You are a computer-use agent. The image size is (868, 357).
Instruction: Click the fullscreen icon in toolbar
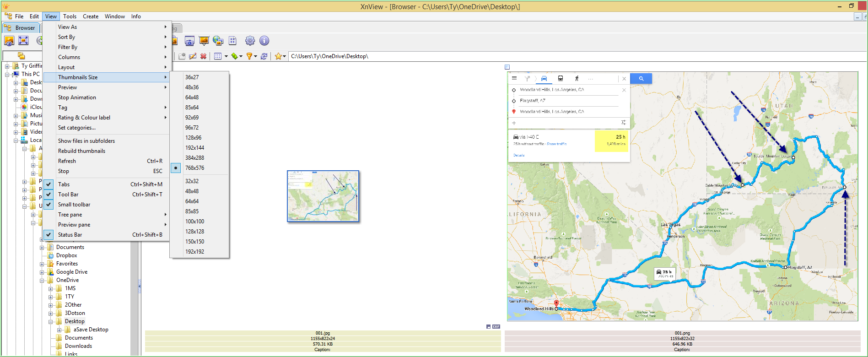(23, 41)
